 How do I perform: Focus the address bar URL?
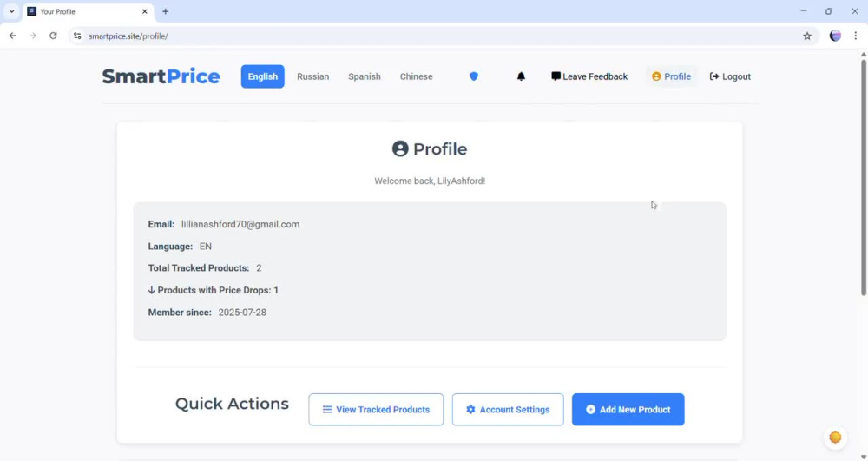point(128,36)
